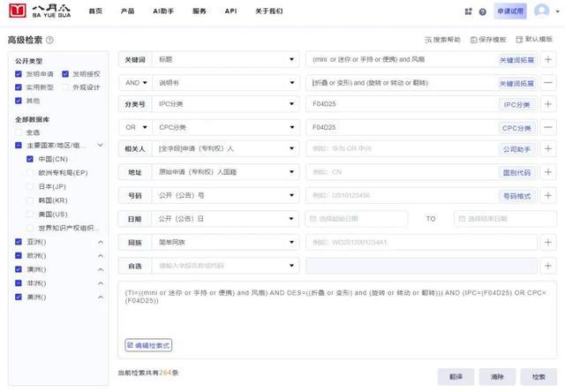The width and height of the screenshot is (565, 392).
Task: Open the 公开(公告)日 date field dropdown
Action: pos(226,219)
